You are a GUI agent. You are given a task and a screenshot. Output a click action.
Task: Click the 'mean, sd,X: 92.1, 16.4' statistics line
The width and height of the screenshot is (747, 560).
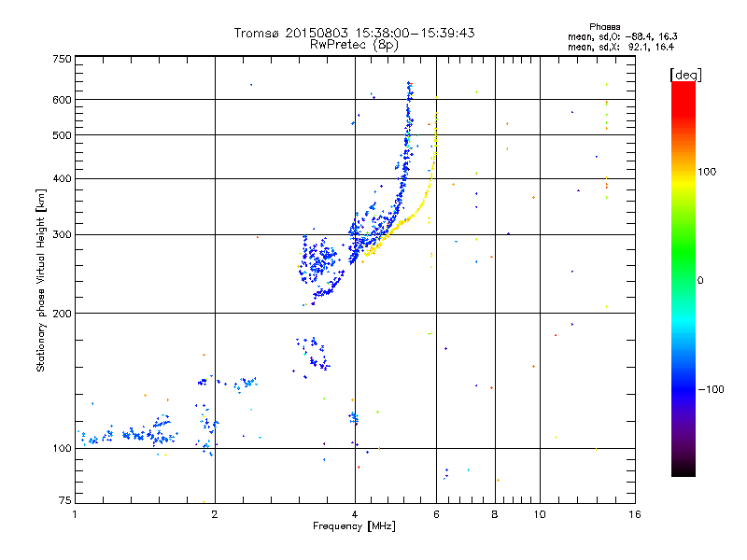coord(621,47)
